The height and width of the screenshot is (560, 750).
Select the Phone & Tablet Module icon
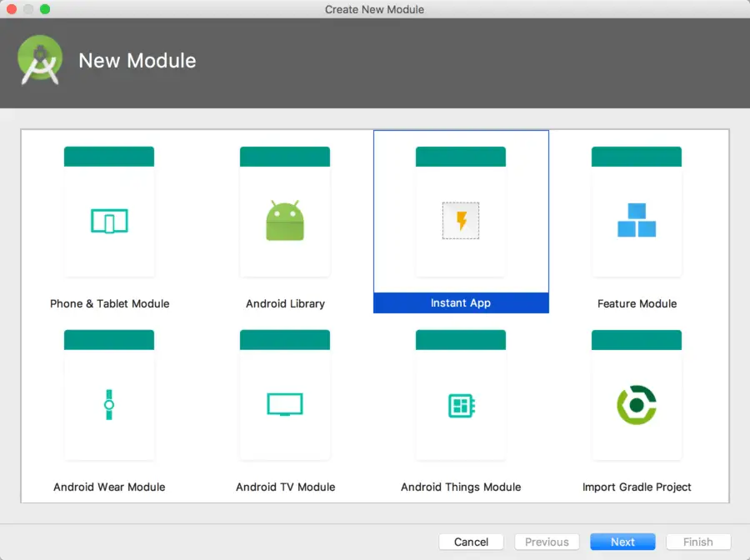tap(108, 220)
